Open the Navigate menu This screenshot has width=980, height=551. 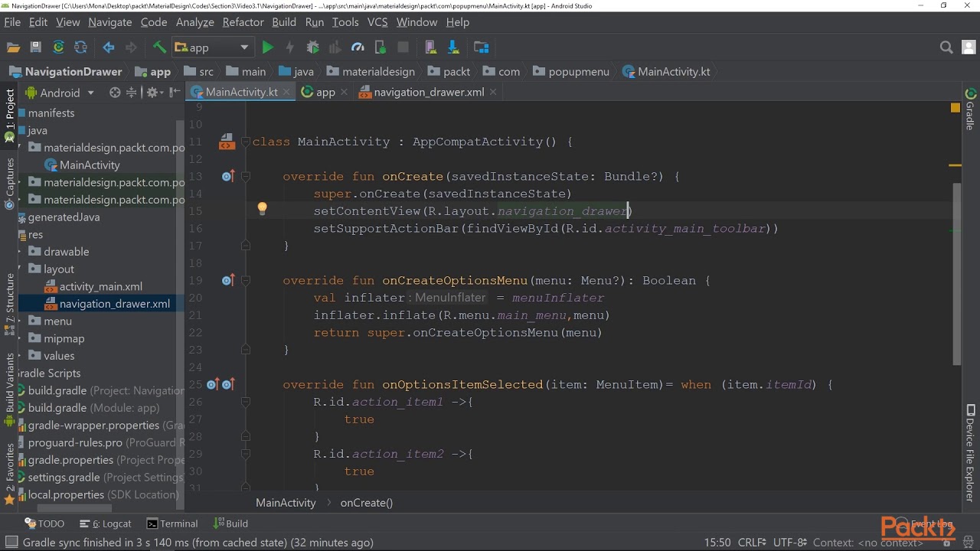(x=110, y=22)
